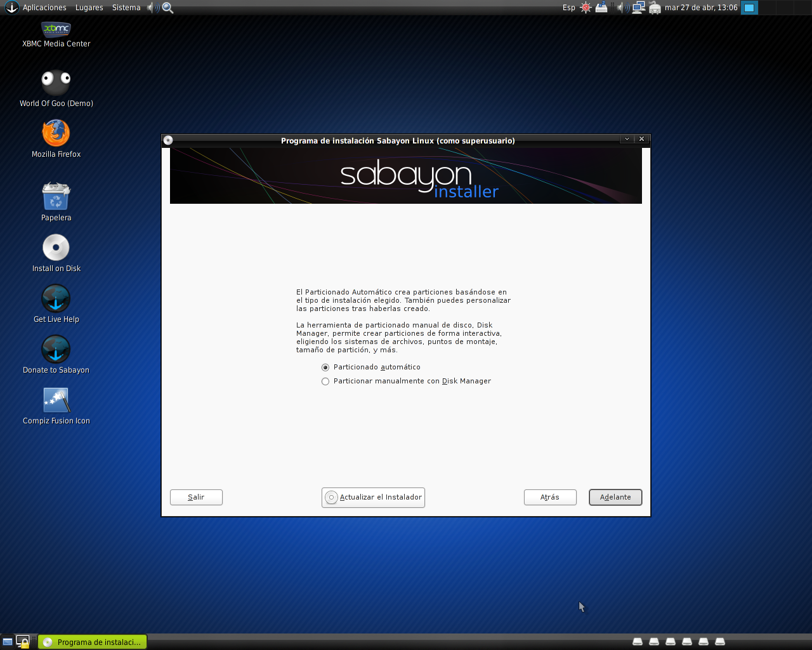The width and height of the screenshot is (812, 650).
Task: Click the power manager tray icon
Action: [601, 8]
